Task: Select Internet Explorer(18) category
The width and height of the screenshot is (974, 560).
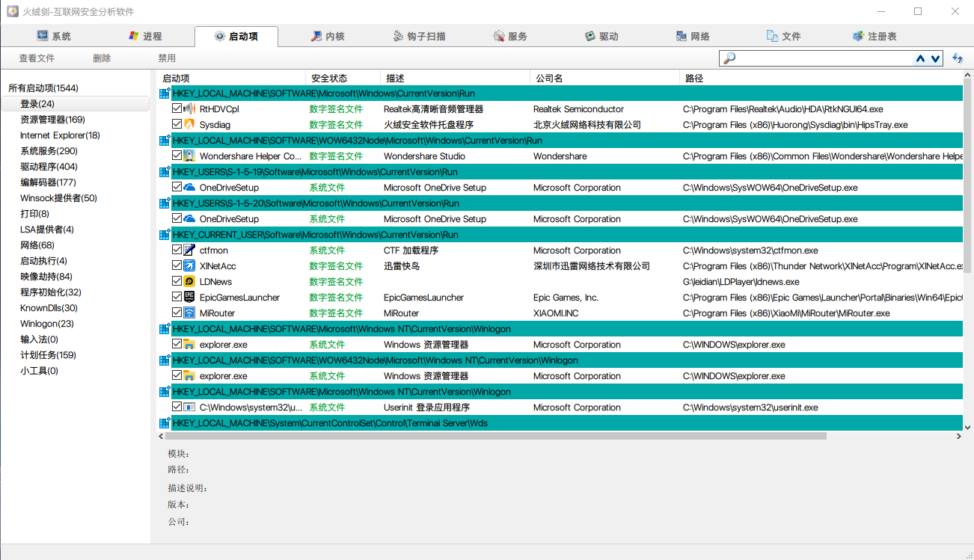Action: coord(60,135)
